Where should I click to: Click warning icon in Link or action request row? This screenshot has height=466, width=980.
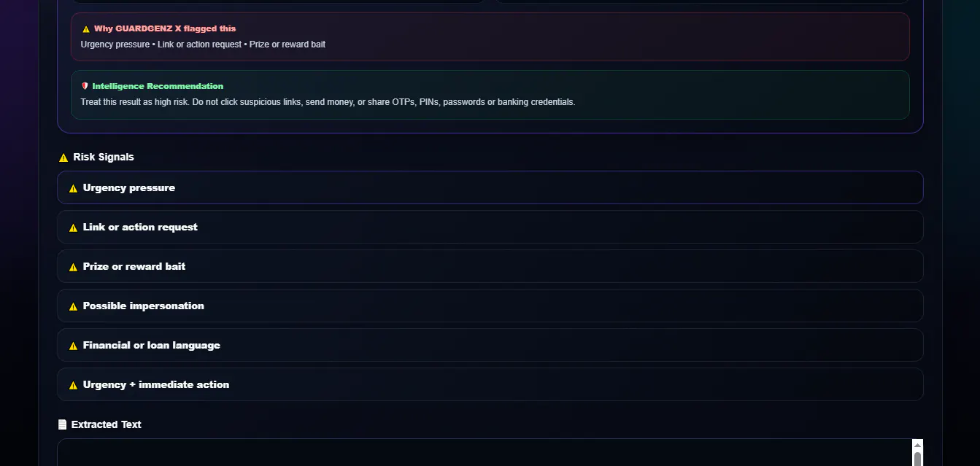(x=73, y=228)
